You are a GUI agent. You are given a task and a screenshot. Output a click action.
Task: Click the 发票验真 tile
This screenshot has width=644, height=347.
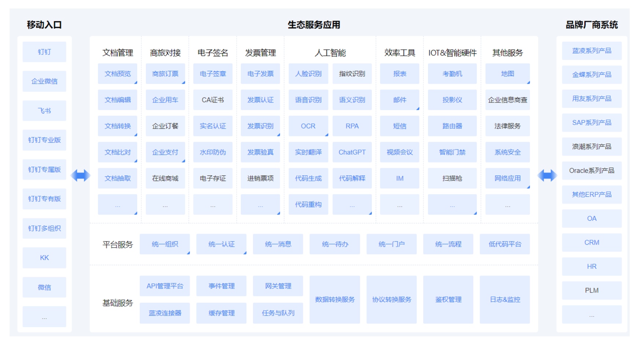point(260,152)
